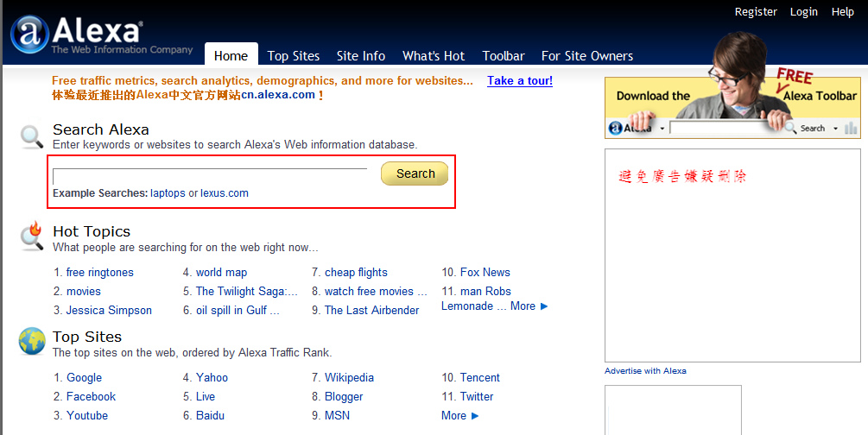Screen dimensions: 868x435
Task: Open top site Live
Action: pyautogui.click(x=206, y=396)
